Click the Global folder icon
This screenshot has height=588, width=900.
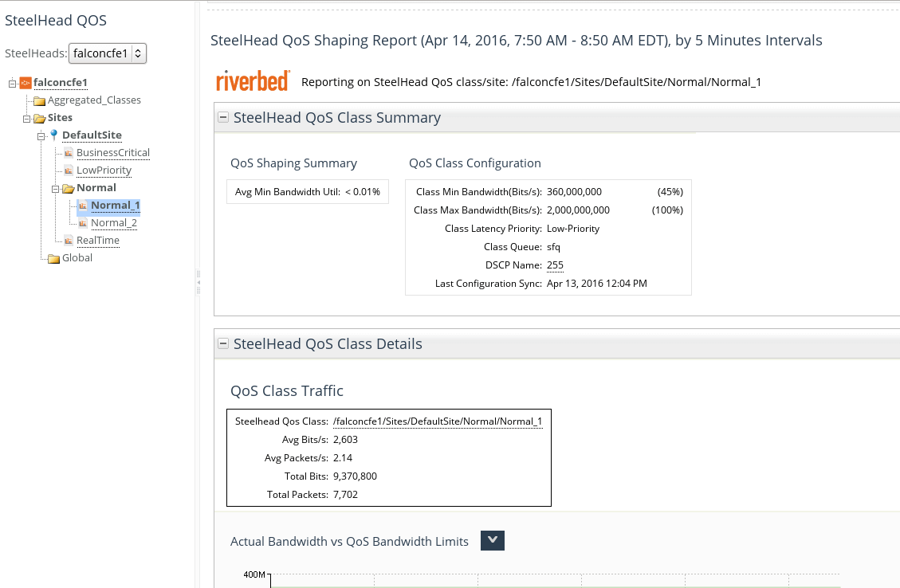(x=54, y=259)
